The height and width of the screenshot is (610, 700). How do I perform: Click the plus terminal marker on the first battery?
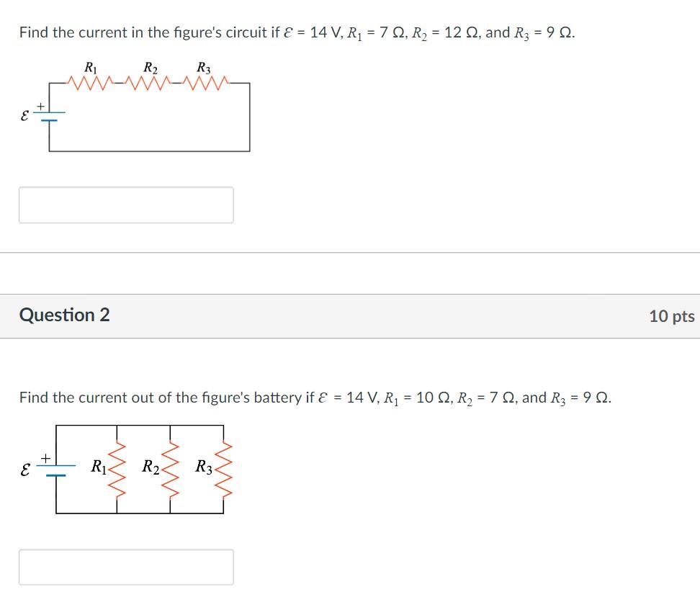click(40, 107)
